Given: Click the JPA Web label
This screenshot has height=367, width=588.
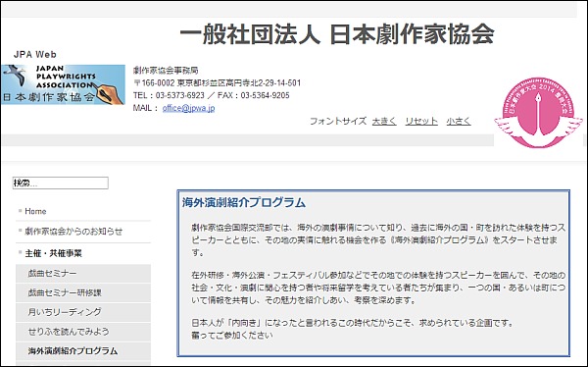Looking at the screenshot, I should [35, 55].
